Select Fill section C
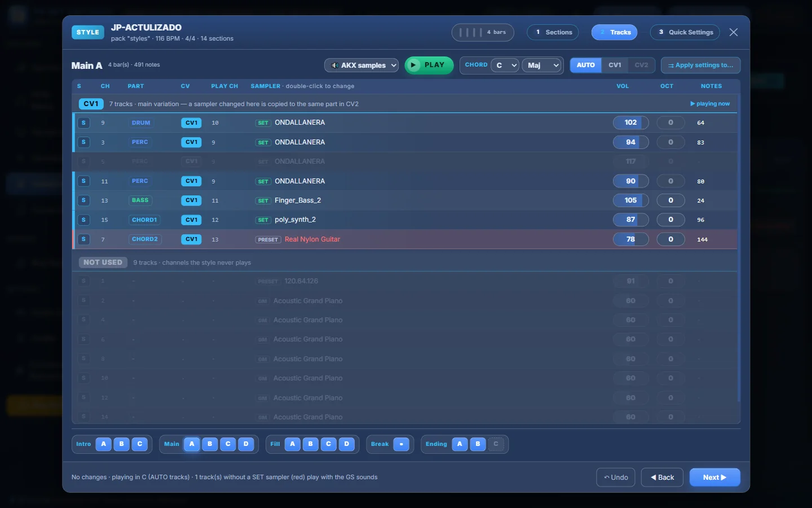 pyautogui.click(x=329, y=444)
